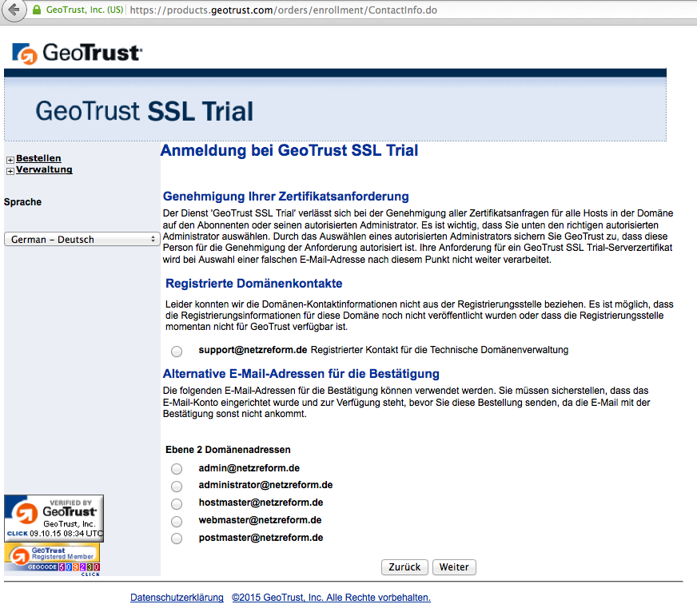697x616 pixels.
Task: Choose the postmaster@netzreform.de radio option
Action: coord(177,539)
